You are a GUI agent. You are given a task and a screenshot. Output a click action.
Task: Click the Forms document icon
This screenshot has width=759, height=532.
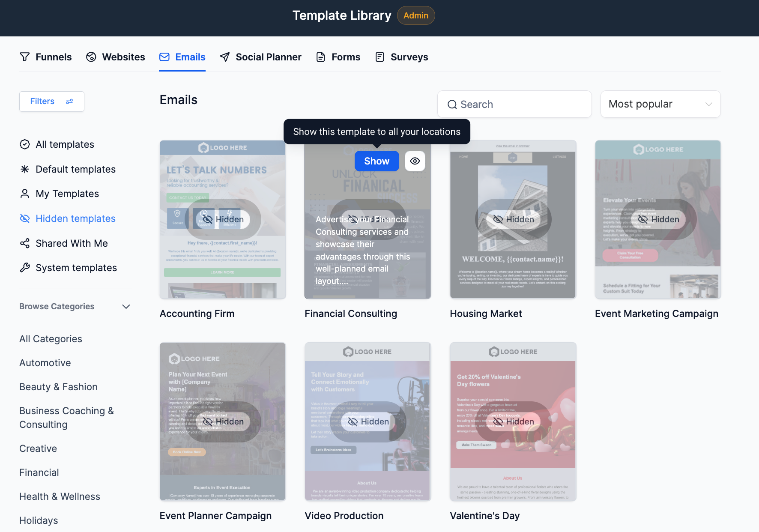321,57
